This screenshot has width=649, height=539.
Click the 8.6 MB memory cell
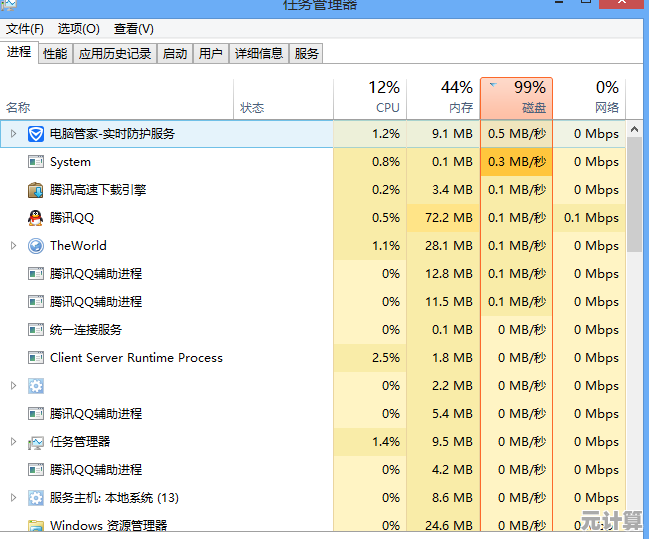pyautogui.click(x=443, y=498)
